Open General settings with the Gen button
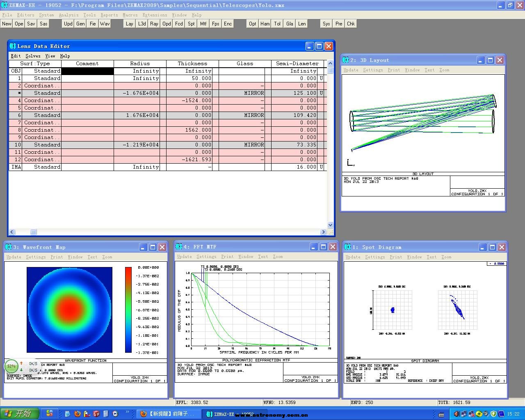This screenshot has height=420, width=525. 80,24
